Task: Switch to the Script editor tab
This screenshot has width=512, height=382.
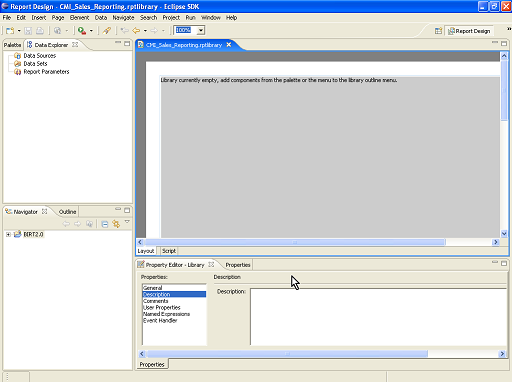Action: pyautogui.click(x=169, y=251)
